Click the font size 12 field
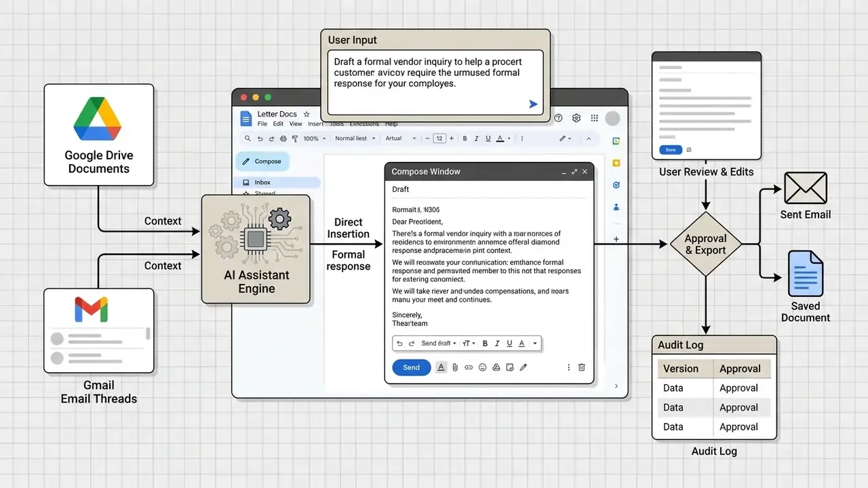The image size is (868, 488). (x=439, y=138)
